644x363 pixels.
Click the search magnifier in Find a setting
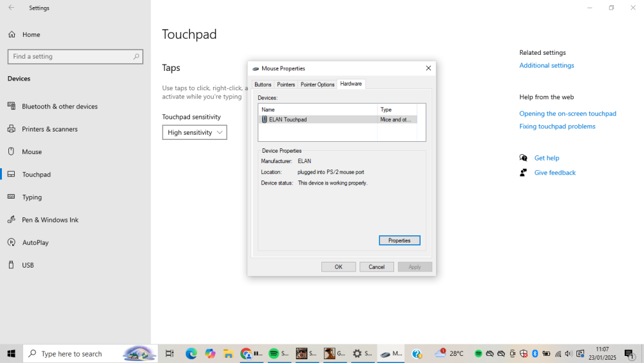[x=137, y=56]
